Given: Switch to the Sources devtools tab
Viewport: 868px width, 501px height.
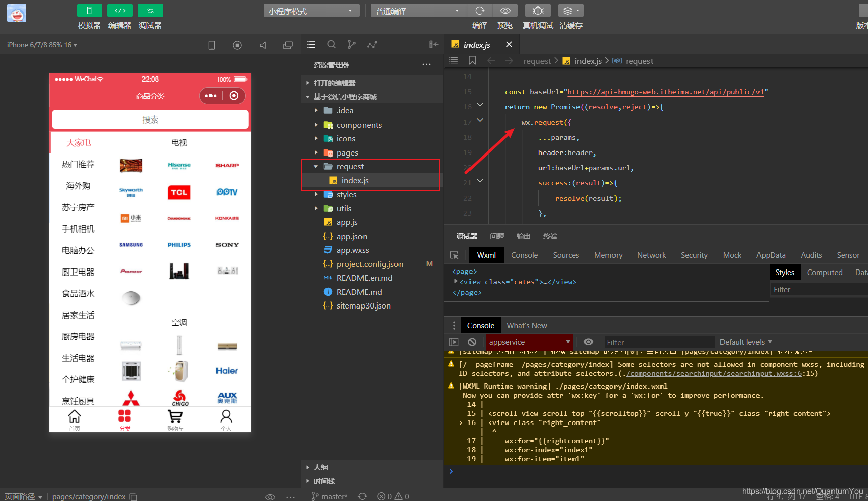Looking at the screenshot, I should coord(566,255).
